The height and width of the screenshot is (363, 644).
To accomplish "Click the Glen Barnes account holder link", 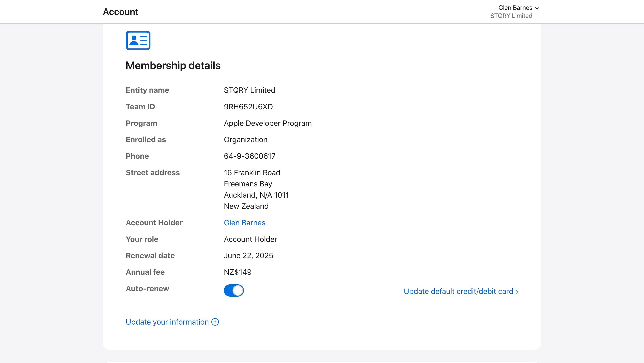I will coord(244,223).
